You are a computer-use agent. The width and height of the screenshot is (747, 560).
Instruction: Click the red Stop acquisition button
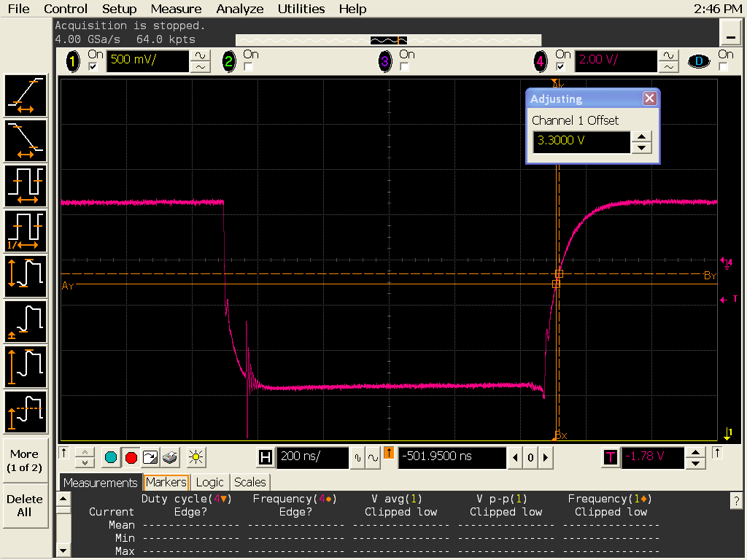tap(131, 458)
